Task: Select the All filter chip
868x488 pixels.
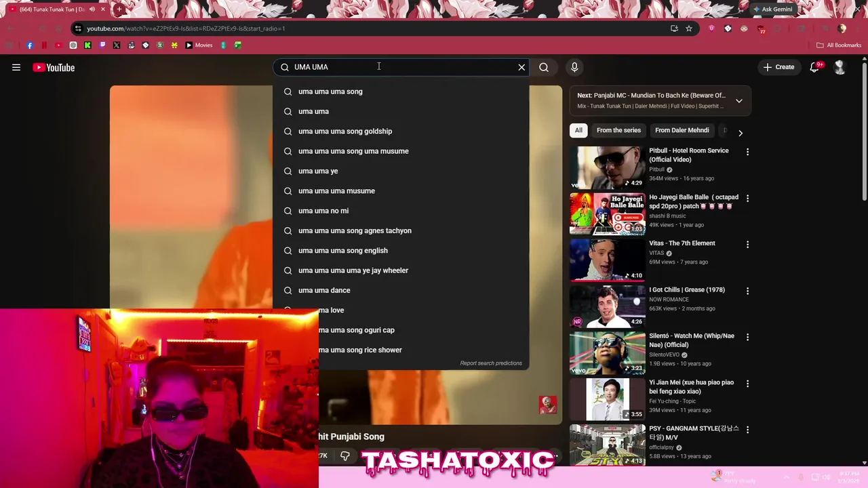Action: (x=578, y=130)
